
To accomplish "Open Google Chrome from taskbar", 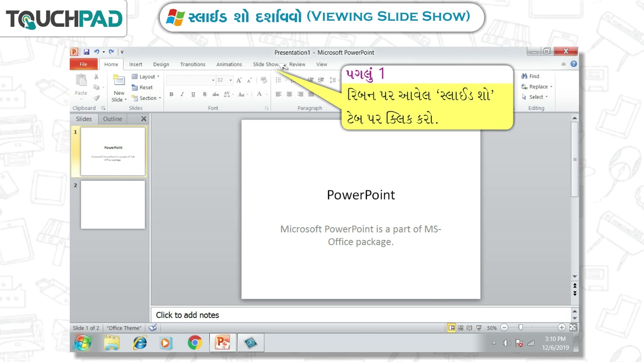I will coord(195,343).
